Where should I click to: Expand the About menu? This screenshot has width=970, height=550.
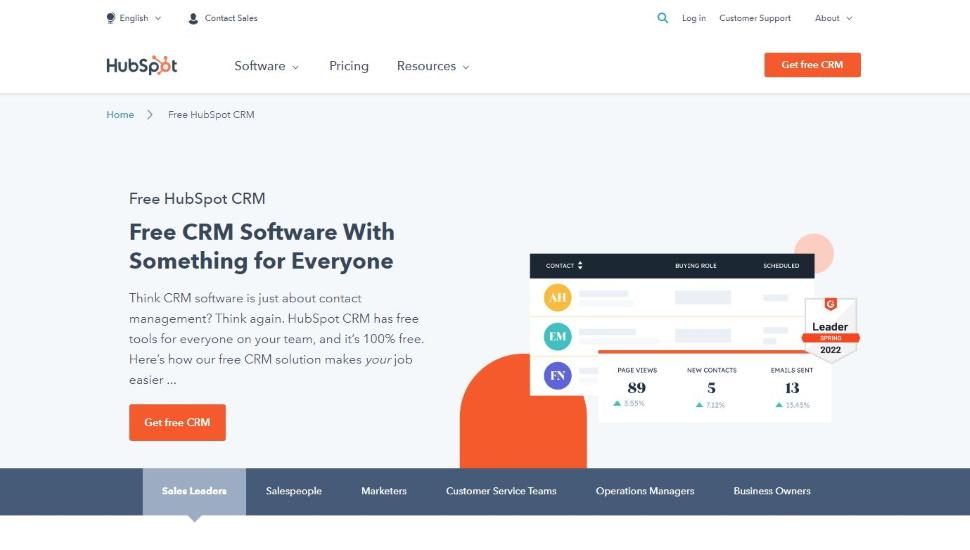[x=833, y=18]
